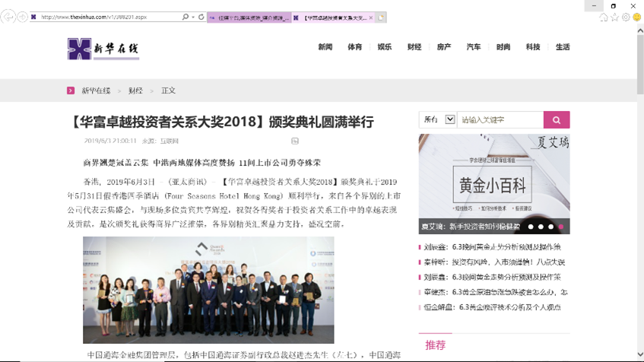Open 章继杰 6.3黄金原油 article
This screenshot has width=644, height=362.
point(496,292)
